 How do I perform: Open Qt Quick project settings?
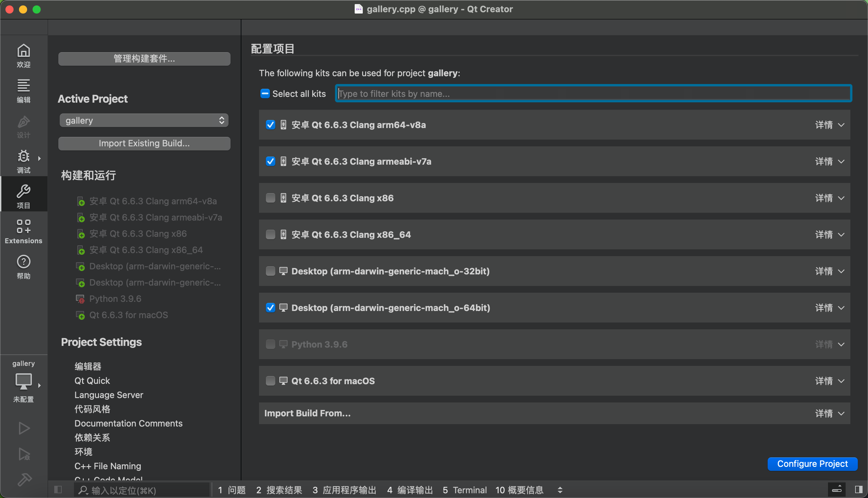point(92,381)
